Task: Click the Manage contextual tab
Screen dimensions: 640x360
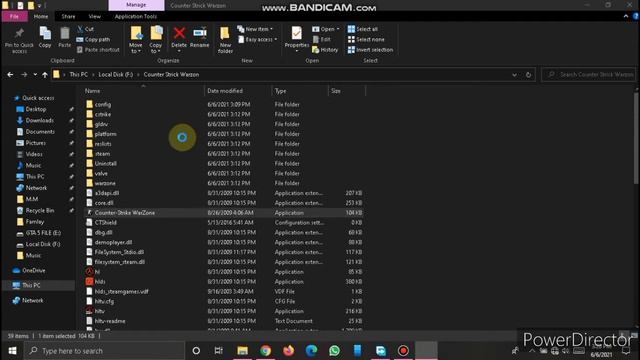Action: [x=136, y=5]
